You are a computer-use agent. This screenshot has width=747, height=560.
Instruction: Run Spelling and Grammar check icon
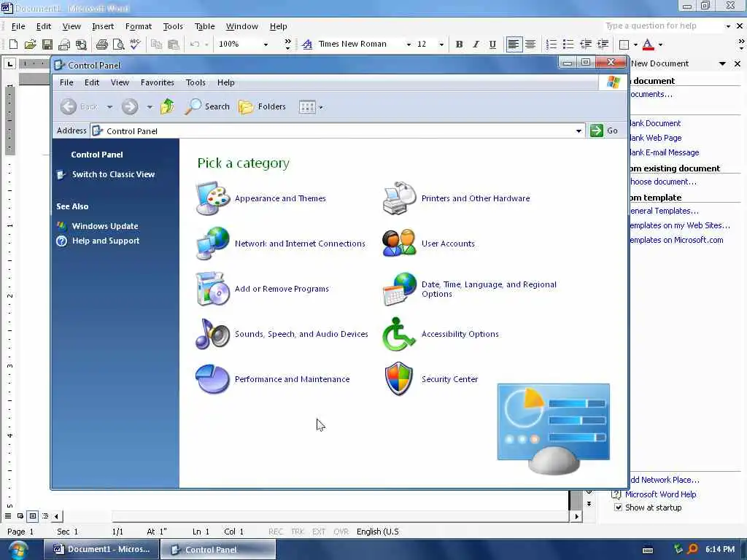135,44
